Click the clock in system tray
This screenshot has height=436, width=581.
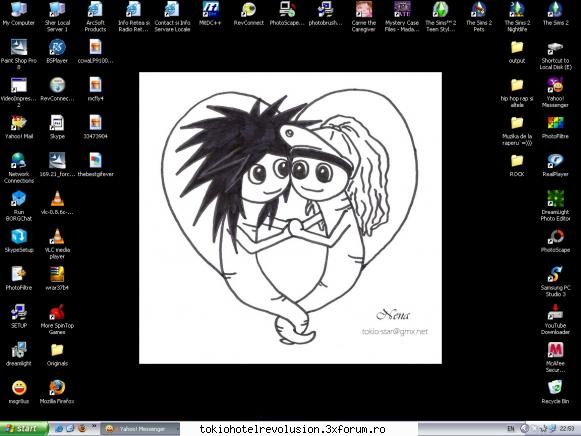pyautogui.click(x=567, y=429)
